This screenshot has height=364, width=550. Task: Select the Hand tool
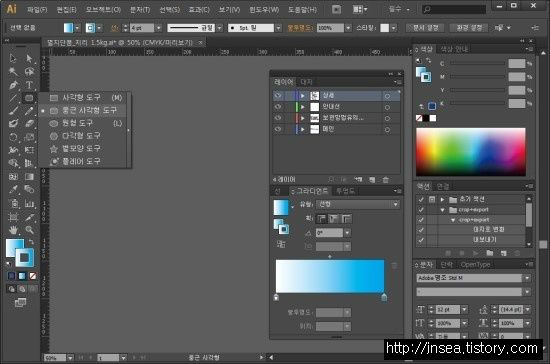click(x=13, y=230)
